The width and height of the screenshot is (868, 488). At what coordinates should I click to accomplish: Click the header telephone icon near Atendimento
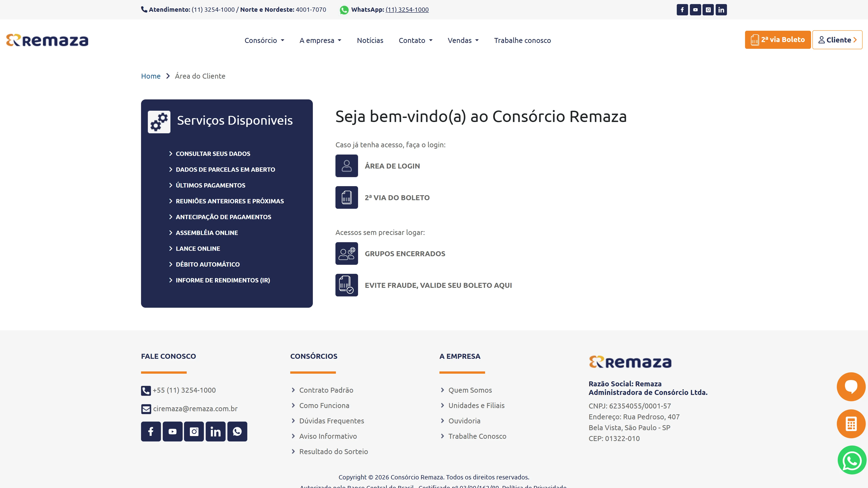click(x=144, y=9)
